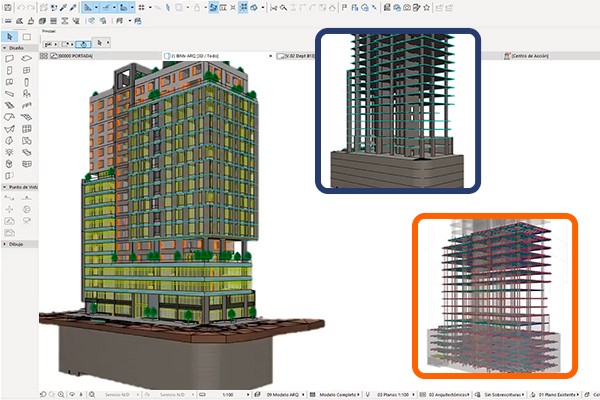Toggle the highlighted group suspend button
Viewport: 600px width, 400px height.
point(243,7)
